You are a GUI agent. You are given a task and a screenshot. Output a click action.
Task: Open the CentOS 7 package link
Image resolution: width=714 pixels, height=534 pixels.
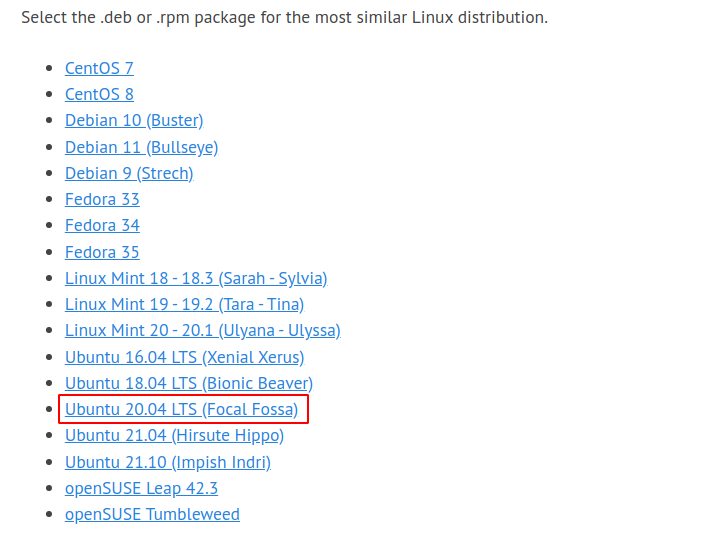pyautogui.click(x=99, y=68)
